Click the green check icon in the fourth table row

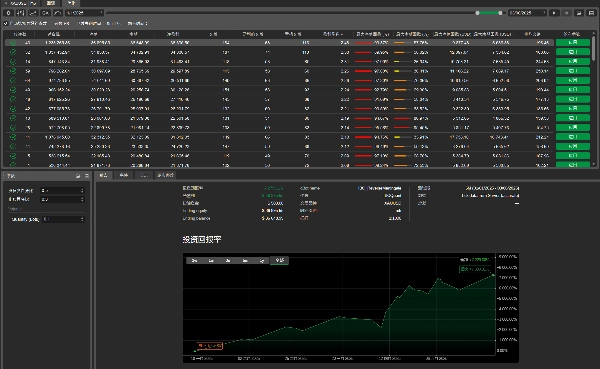tap(13, 71)
